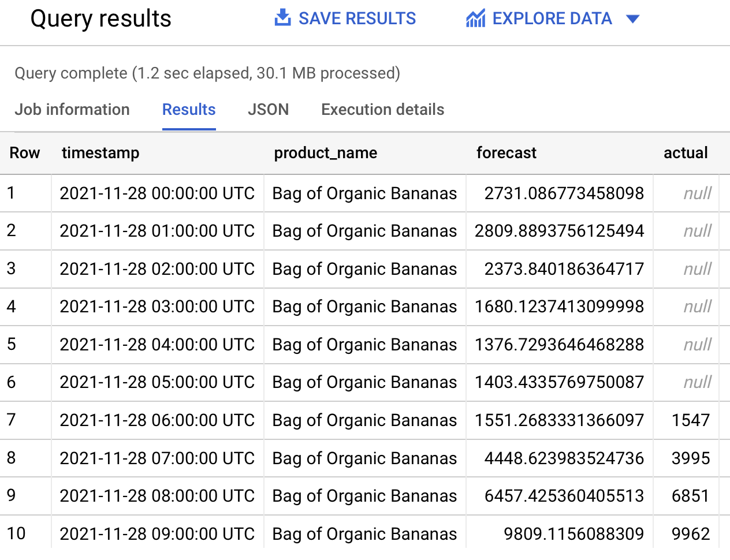
Task: Select the product_name column header
Action: (x=325, y=153)
